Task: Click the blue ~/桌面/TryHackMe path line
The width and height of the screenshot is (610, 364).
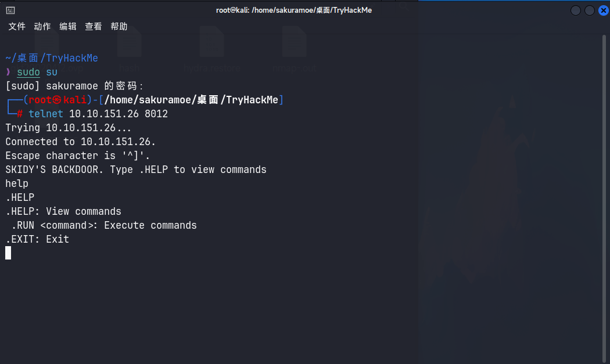Action: [52, 58]
